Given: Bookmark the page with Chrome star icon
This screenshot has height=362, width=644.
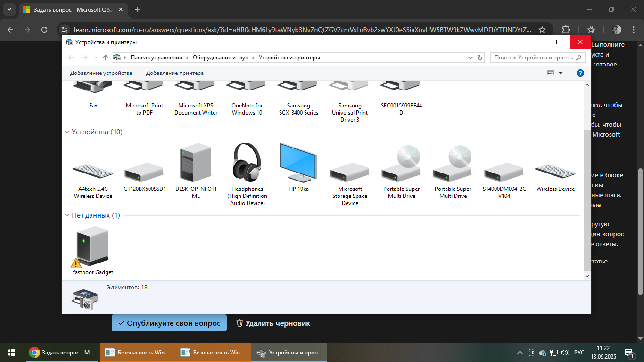Looking at the screenshot, I should (542, 29).
